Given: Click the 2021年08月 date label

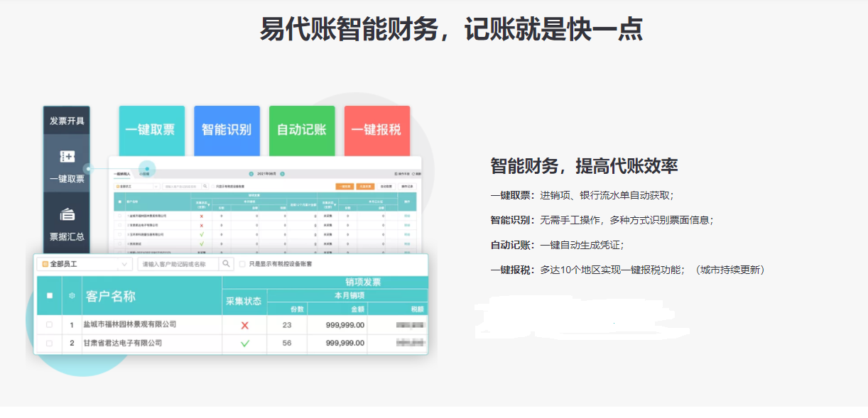Looking at the screenshot, I should (x=266, y=174).
